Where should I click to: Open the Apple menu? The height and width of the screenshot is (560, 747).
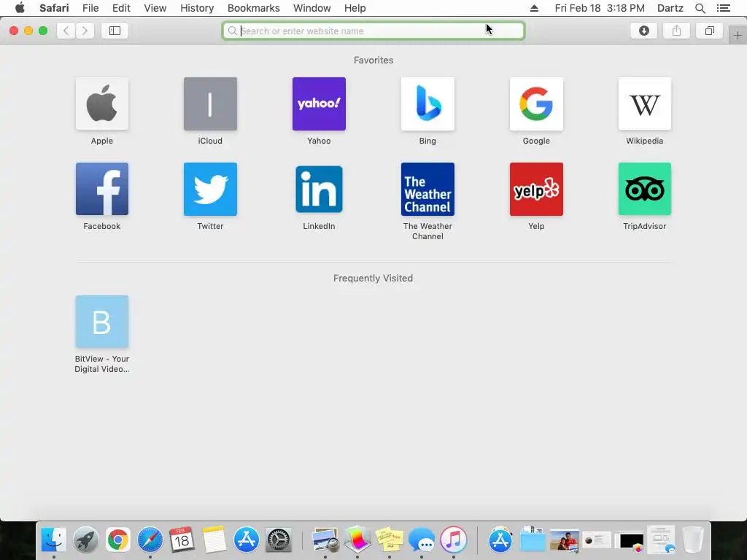[20, 8]
